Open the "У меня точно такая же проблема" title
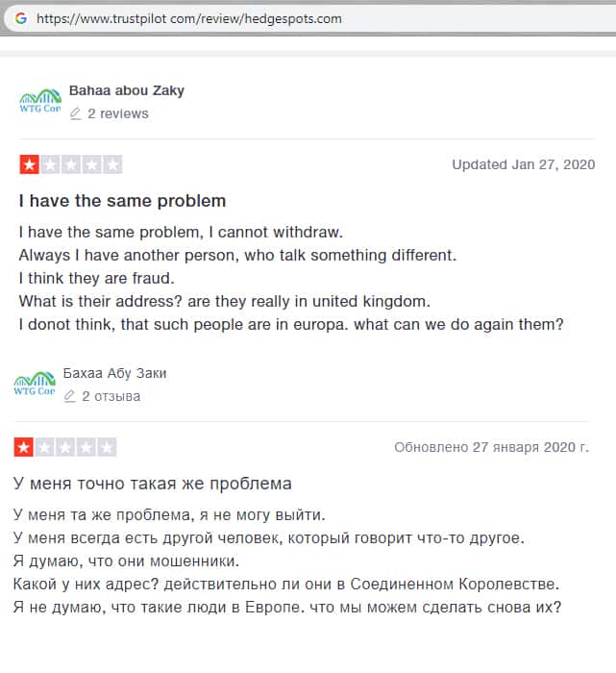Viewport: 616px width, 673px height. 153,484
